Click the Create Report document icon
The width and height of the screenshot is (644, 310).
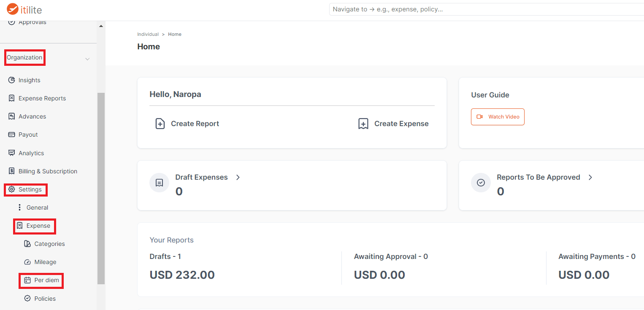(x=160, y=124)
